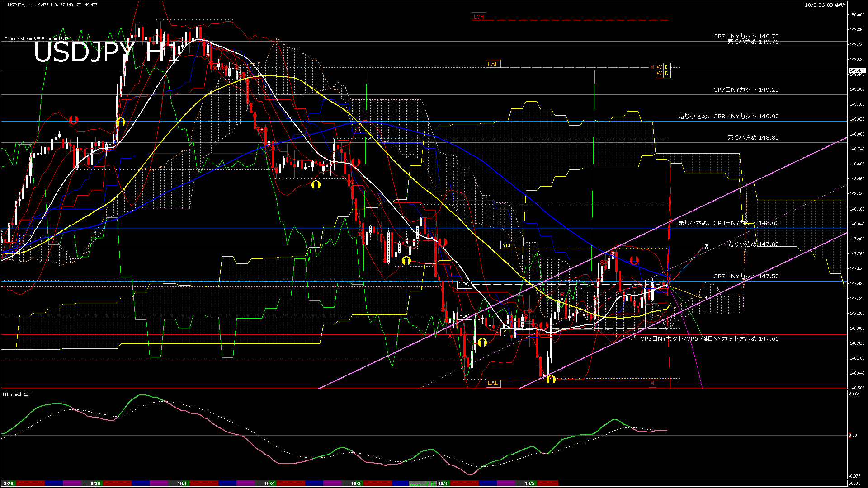Select the orange LWH level label

tap(493, 64)
